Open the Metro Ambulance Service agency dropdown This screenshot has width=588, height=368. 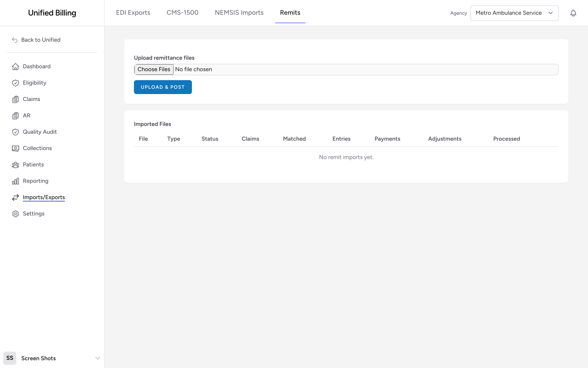514,13
